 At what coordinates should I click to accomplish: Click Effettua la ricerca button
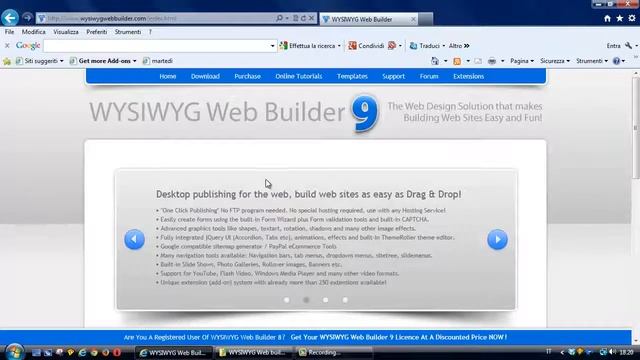307,46
